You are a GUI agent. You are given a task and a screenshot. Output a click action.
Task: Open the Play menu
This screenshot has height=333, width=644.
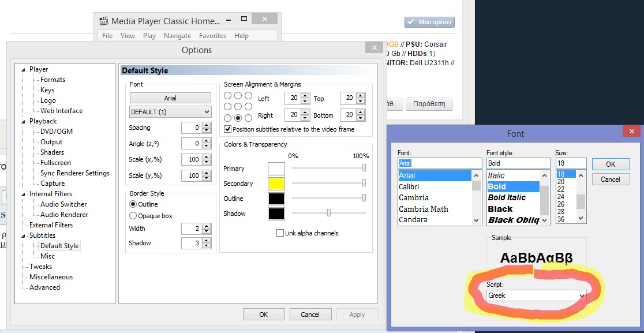point(149,36)
